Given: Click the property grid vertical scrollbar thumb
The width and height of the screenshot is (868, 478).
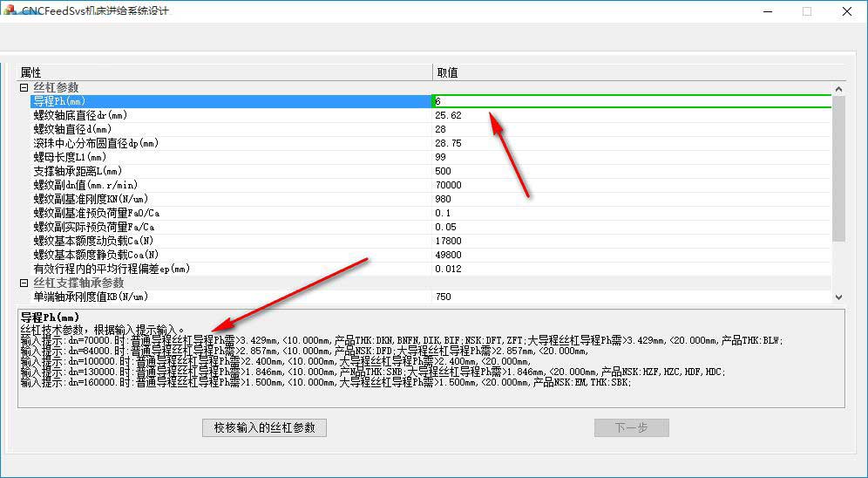Looking at the screenshot, I should [x=838, y=168].
